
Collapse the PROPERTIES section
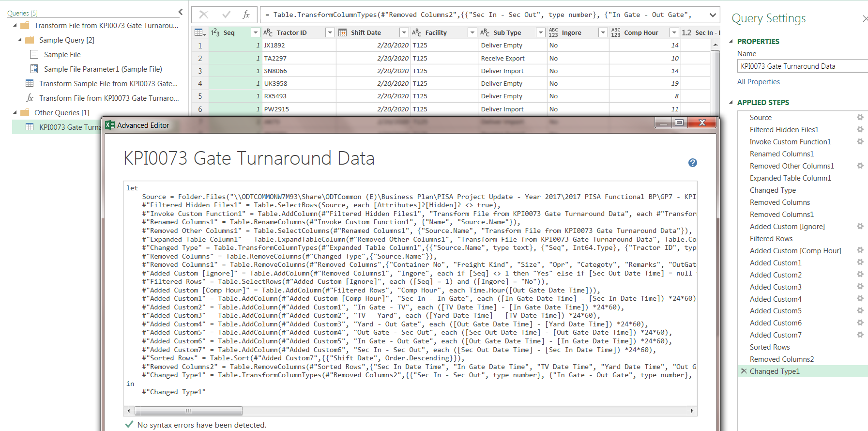point(731,41)
